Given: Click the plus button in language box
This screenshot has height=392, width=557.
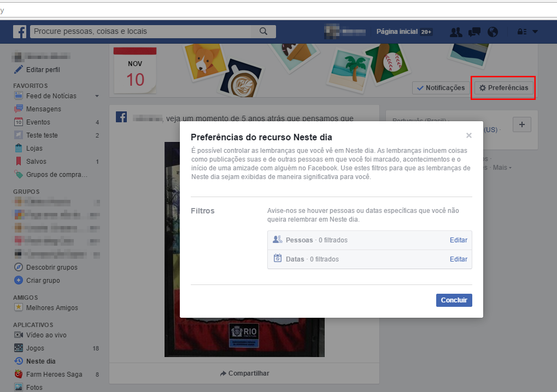Looking at the screenshot, I should 521,125.
